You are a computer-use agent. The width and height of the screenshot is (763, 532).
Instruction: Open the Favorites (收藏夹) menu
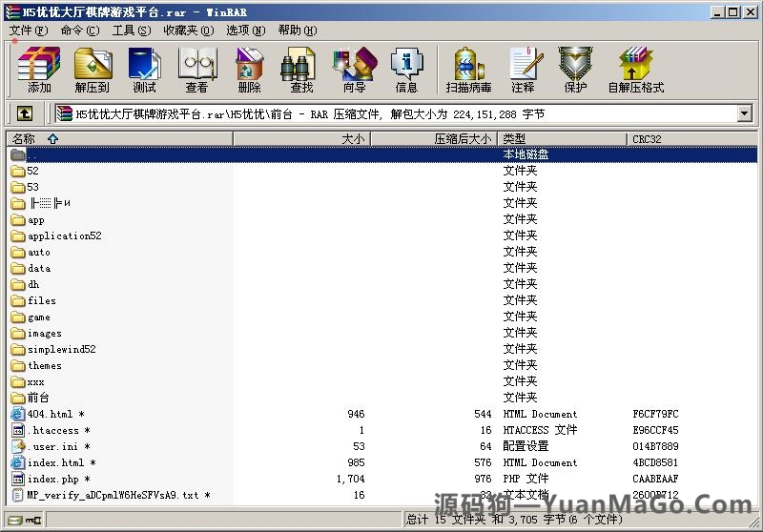pyautogui.click(x=189, y=31)
